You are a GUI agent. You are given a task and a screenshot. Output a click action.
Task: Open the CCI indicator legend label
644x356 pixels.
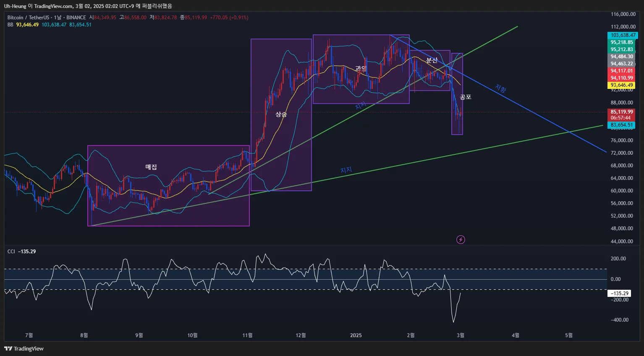click(x=11, y=252)
